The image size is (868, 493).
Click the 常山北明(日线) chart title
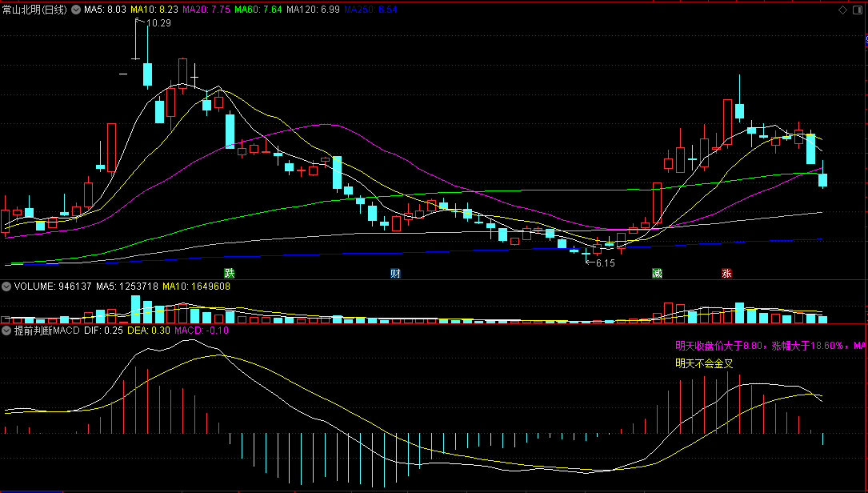coord(35,10)
